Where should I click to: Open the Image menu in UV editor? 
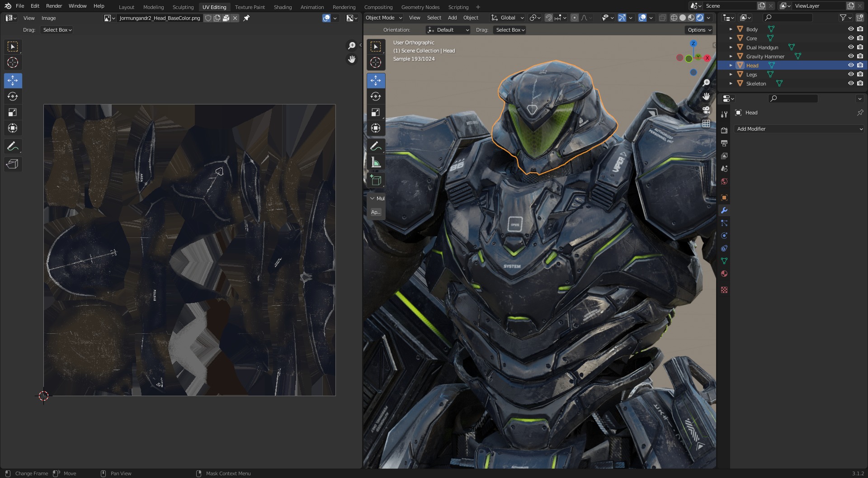click(49, 18)
